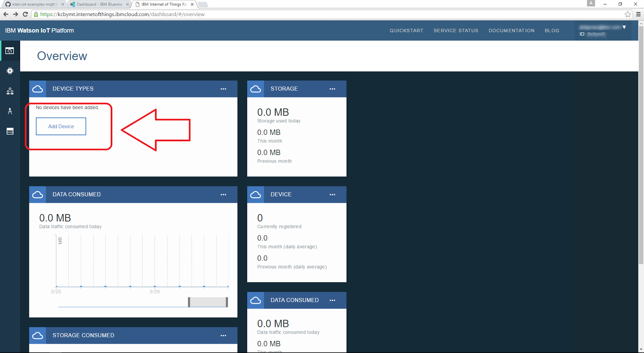This screenshot has width=644, height=353.
Task: Click the IBM Watson IoT Platform logo
Action: [x=39, y=31]
